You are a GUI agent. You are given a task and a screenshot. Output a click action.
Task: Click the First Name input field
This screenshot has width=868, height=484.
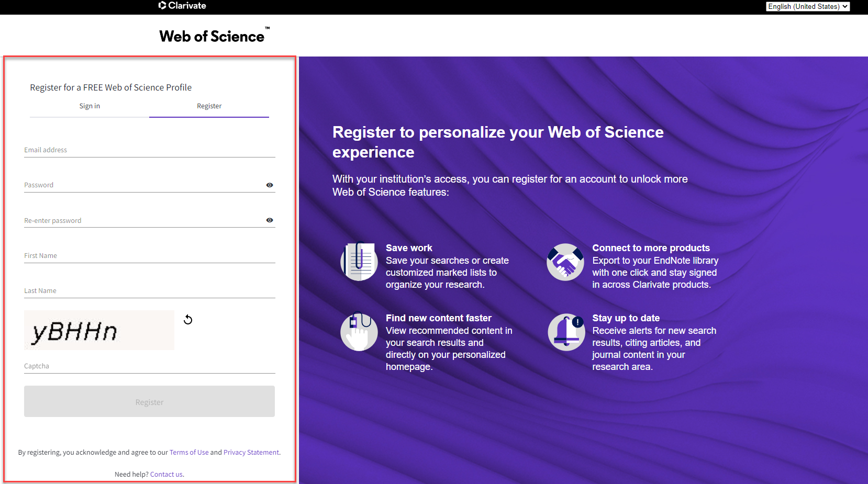click(149, 255)
